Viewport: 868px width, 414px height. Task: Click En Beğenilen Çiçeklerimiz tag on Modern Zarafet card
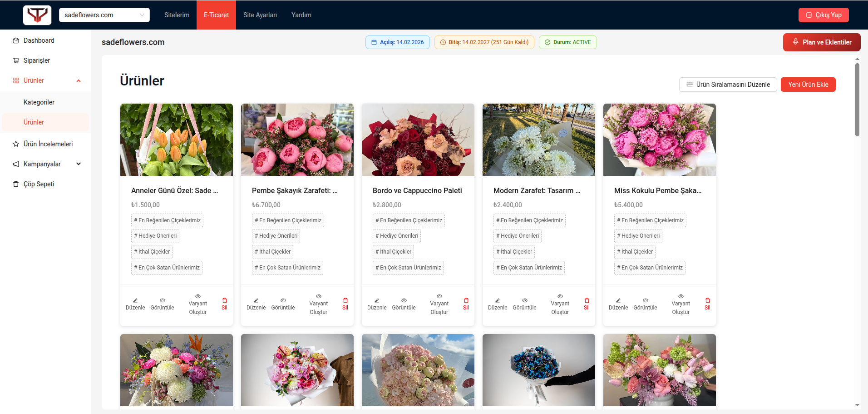pyautogui.click(x=529, y=220)
